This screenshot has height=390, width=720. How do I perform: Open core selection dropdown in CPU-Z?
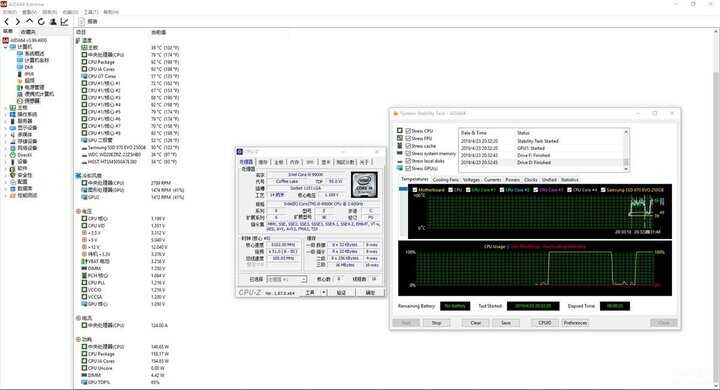(x=287, y=279)
